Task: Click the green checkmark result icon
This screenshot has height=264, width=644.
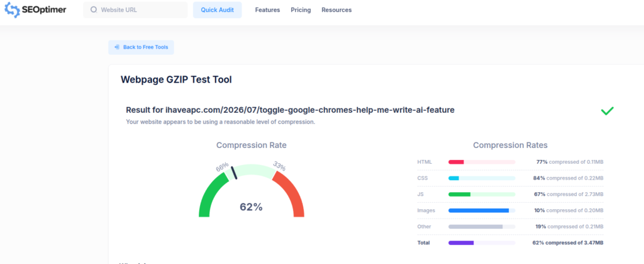Action: click(x=607, y=111)
